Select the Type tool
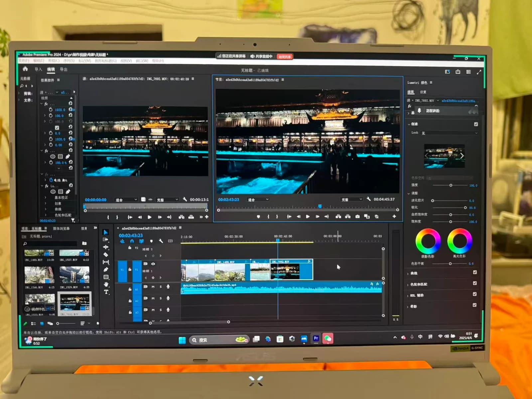The image size is (532, 399). click(x=106, y=292)
